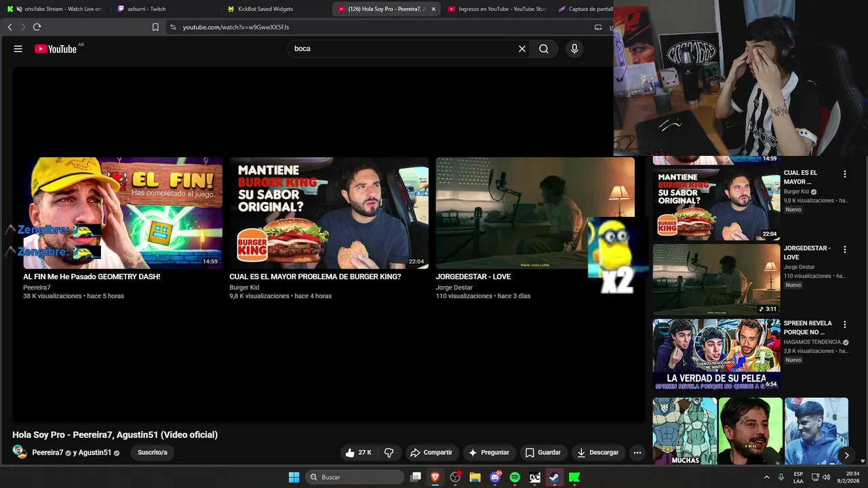This screenshot has height=488, width=868.
Task: Open the Burger King end-screen thumbnail
Action: tap(329, 213)
